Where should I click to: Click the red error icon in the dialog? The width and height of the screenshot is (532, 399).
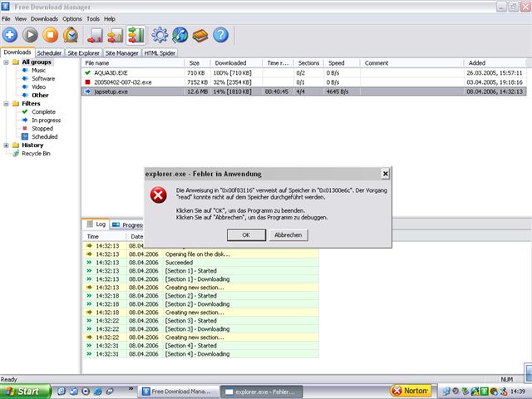[x=158, y=195]
